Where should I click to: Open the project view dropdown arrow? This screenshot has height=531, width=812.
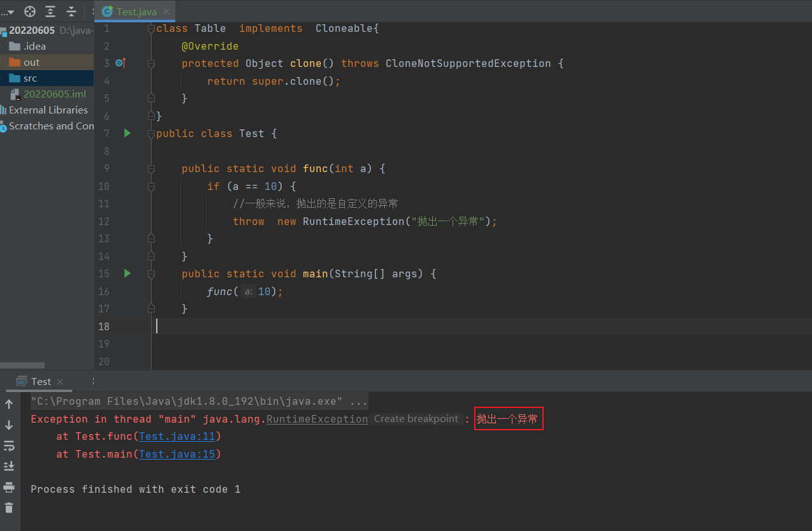[x=10, y=12]
